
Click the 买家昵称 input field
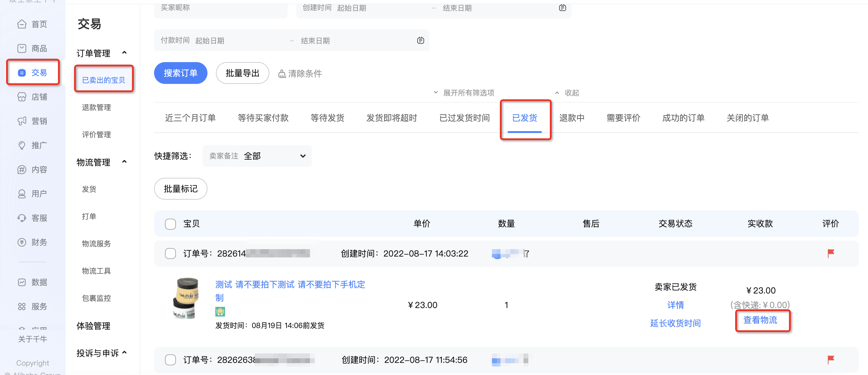[221, 8]
